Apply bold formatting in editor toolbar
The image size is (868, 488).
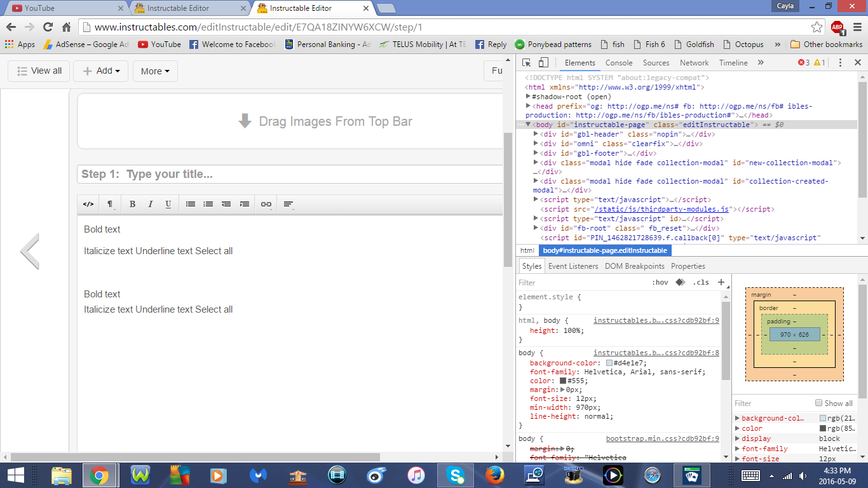[x=132, y=205]
